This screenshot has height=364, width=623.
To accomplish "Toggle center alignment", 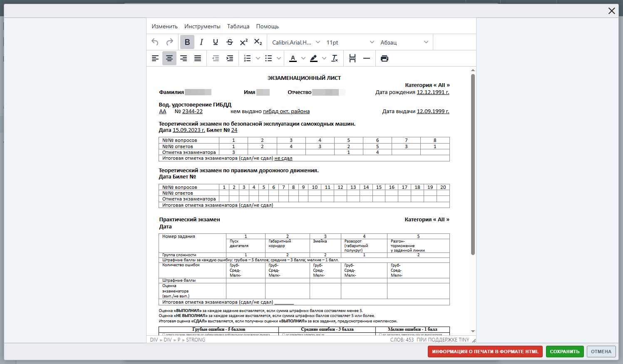I will click(169, 58).
